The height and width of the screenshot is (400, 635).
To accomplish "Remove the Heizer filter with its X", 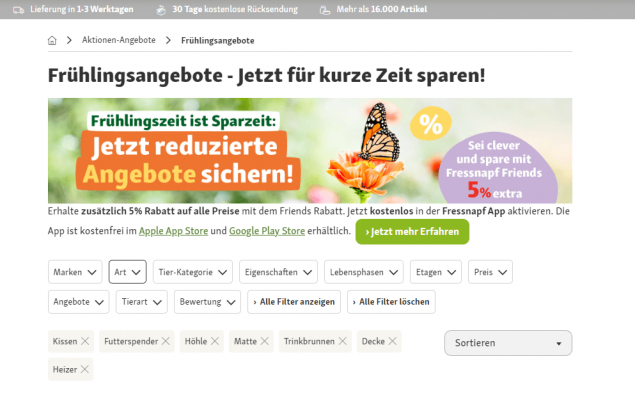I will [x=84, y=369].
